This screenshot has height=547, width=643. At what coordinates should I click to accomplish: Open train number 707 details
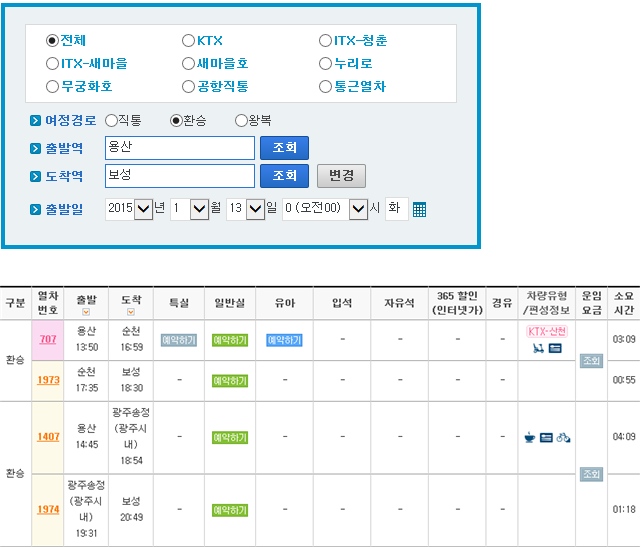(x=47, y=340)
